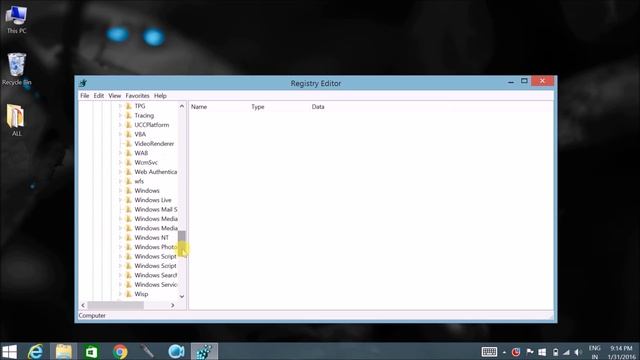Open the Favorites menu

click(x=137, y=96)
